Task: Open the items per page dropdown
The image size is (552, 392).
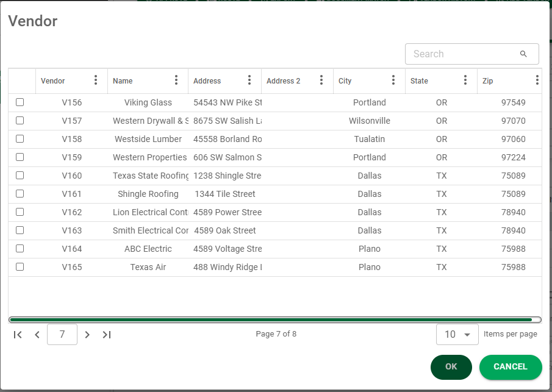Action: click(x=457, y=334)
